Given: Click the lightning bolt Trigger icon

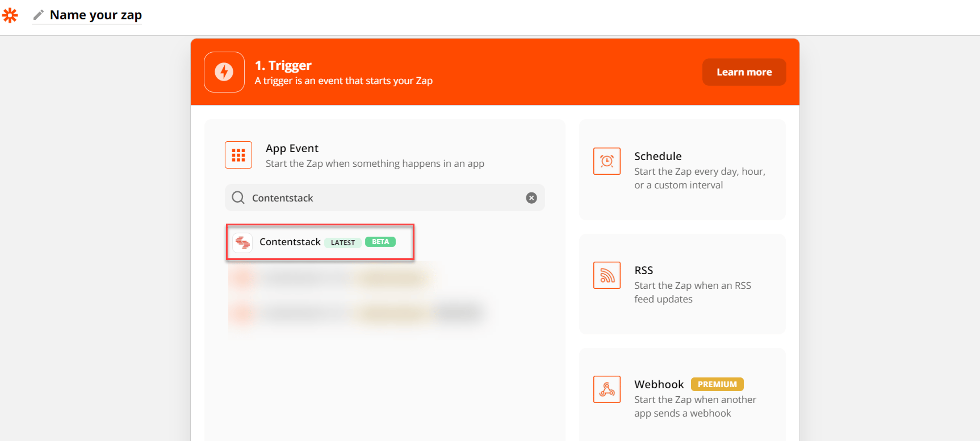Looking at the screenshot, I should point(224,72).
